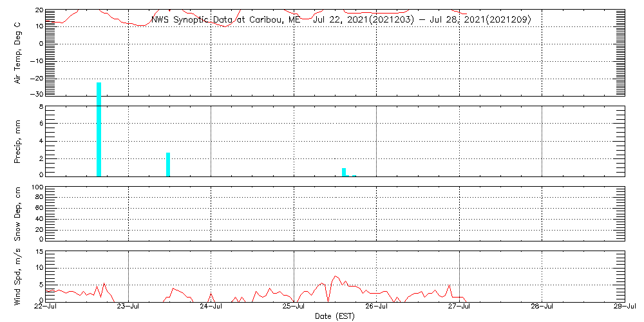644x322 pixels.
Task: Click the '60' snow depth axis value
Action: (39, 208)
